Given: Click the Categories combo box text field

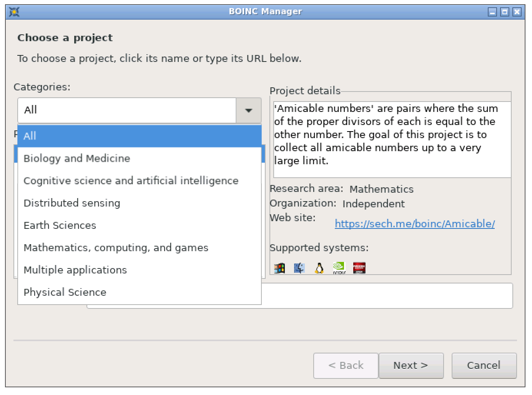Looking at the screenshot, I should coord(127,110).
